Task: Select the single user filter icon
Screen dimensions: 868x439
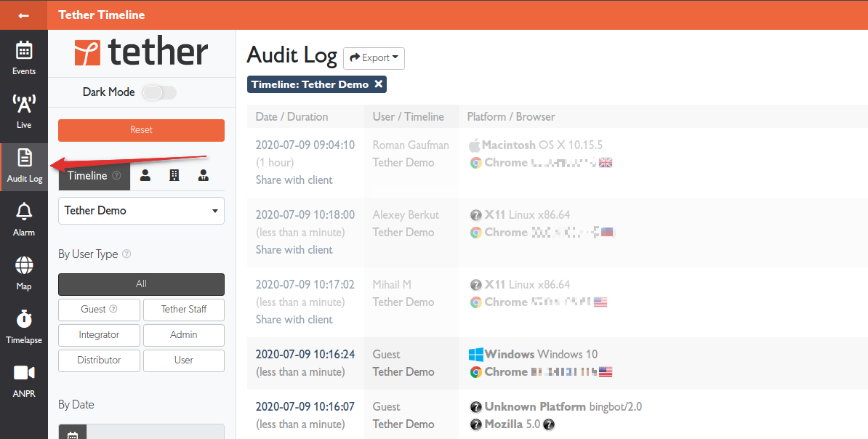Action: [144, 175]
